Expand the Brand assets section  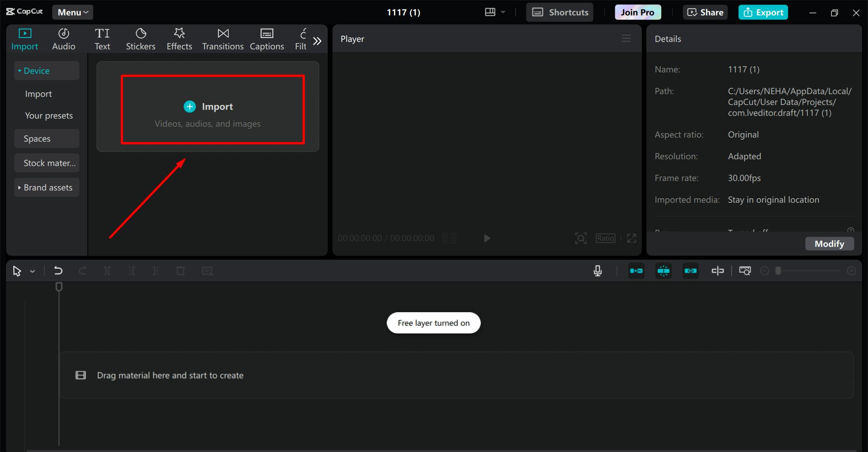[47, 187]
